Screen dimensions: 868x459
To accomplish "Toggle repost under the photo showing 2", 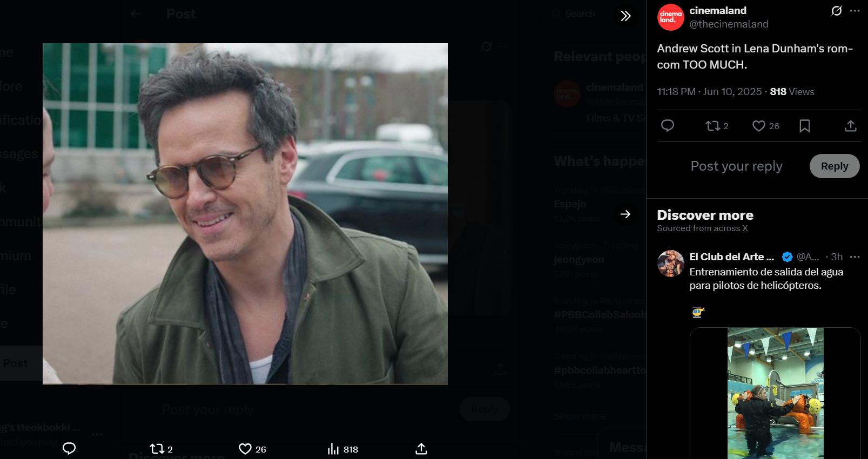I will [x=157, y=449].
